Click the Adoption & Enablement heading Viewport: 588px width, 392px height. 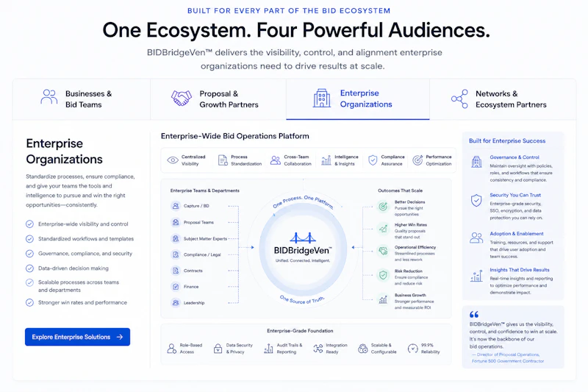[x=517, y=233]
